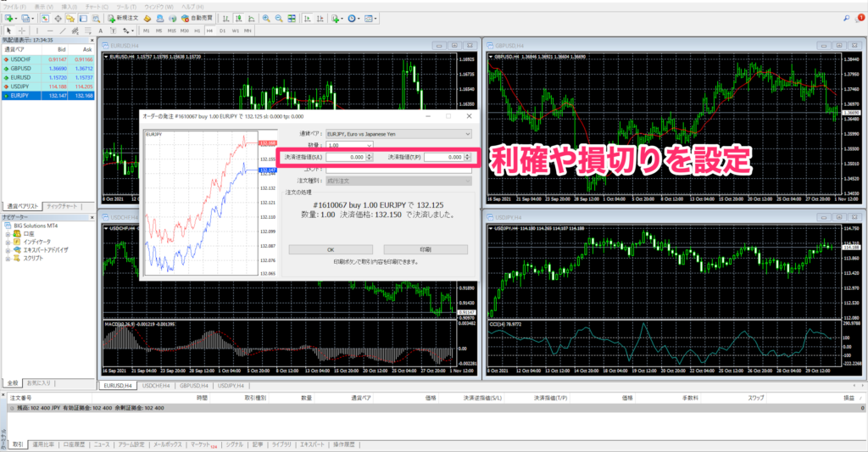Switch chart to bar chart icon

tap(225, 19)
